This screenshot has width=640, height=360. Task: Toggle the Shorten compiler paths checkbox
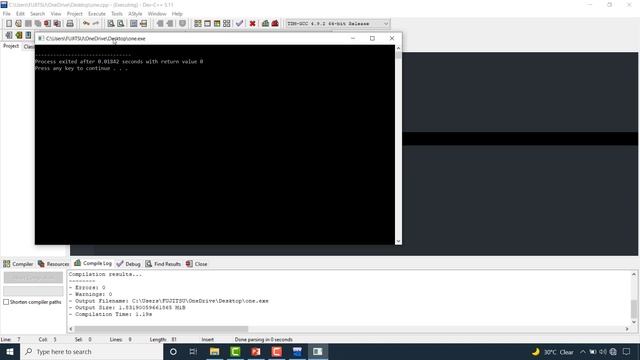(6, 302)
